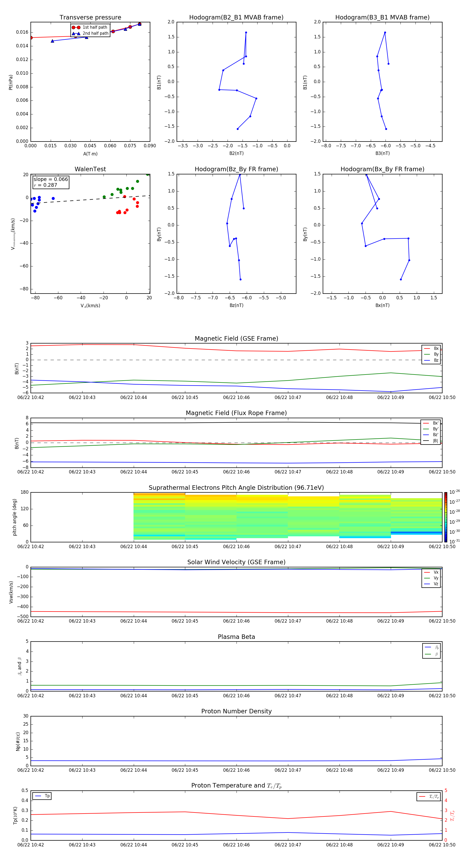The width and height of the screenshot is (473, 868).
Task: Click the 'Hodogram(Bx_By FR frame)' title
Action: point(382,169)
